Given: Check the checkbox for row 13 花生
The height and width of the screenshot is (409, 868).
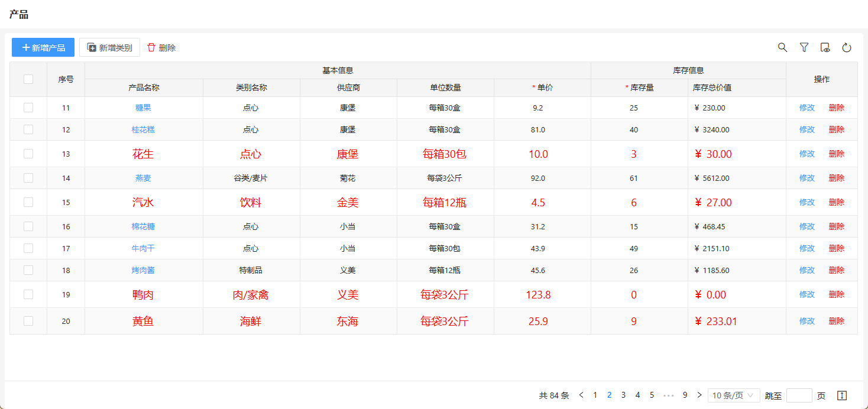Looking at the screenshot, I should (x=28, y=154).
